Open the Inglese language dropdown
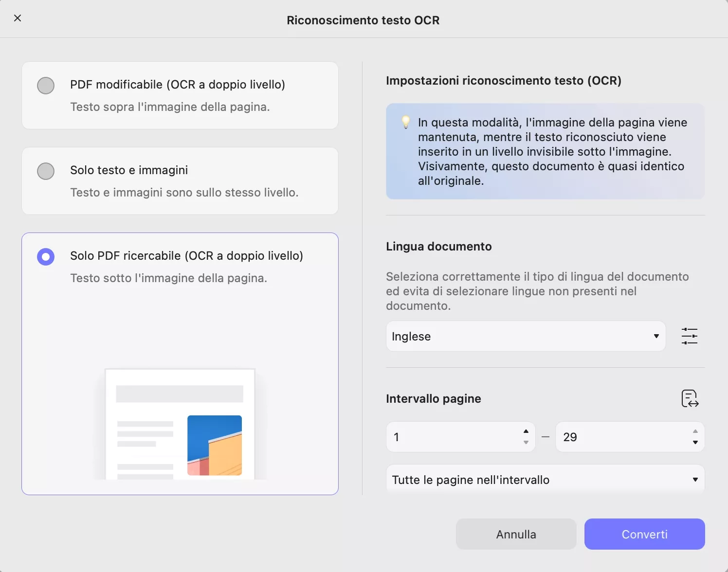The width and height of the screenshot is (728, 572). click(525, 336)
